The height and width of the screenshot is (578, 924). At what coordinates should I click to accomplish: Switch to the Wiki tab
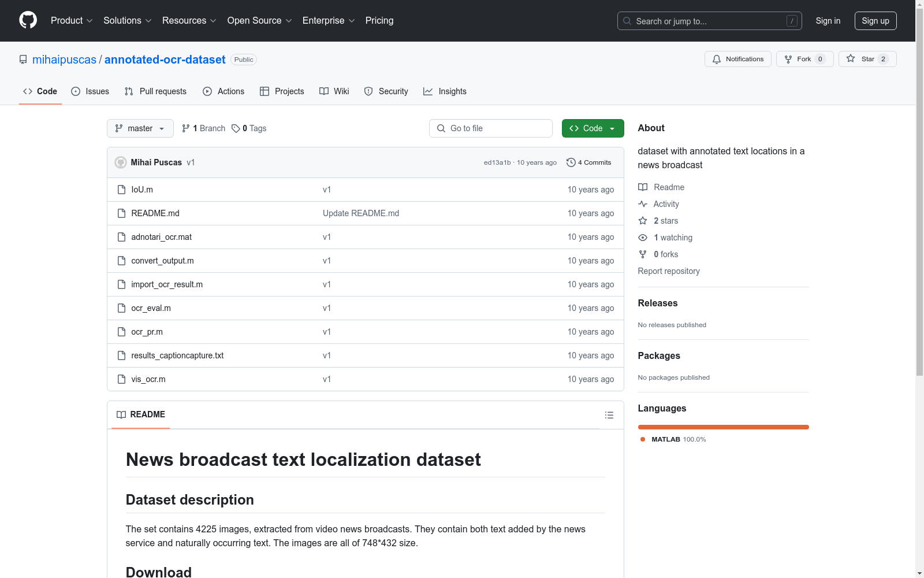click(x=334, y=91)
